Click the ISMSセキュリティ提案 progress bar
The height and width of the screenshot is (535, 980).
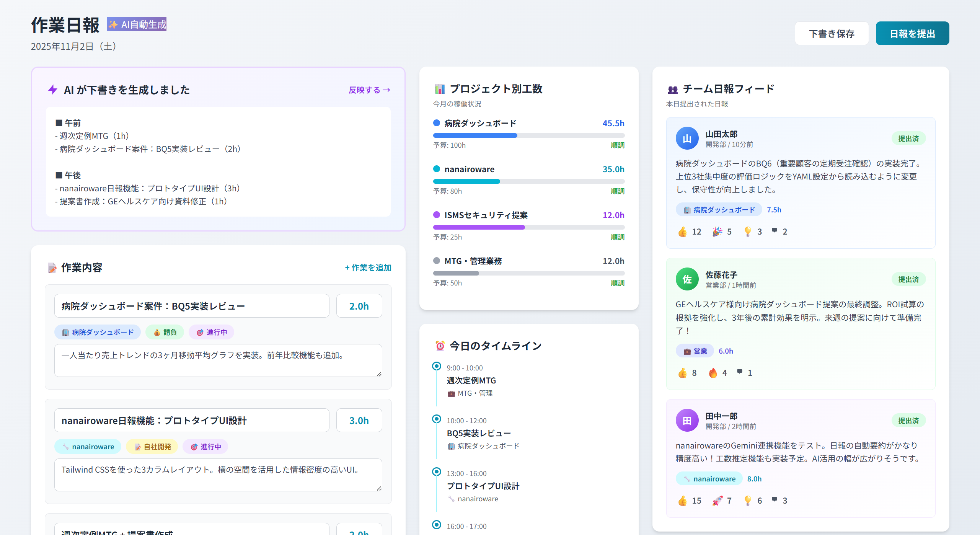(528, 227)
